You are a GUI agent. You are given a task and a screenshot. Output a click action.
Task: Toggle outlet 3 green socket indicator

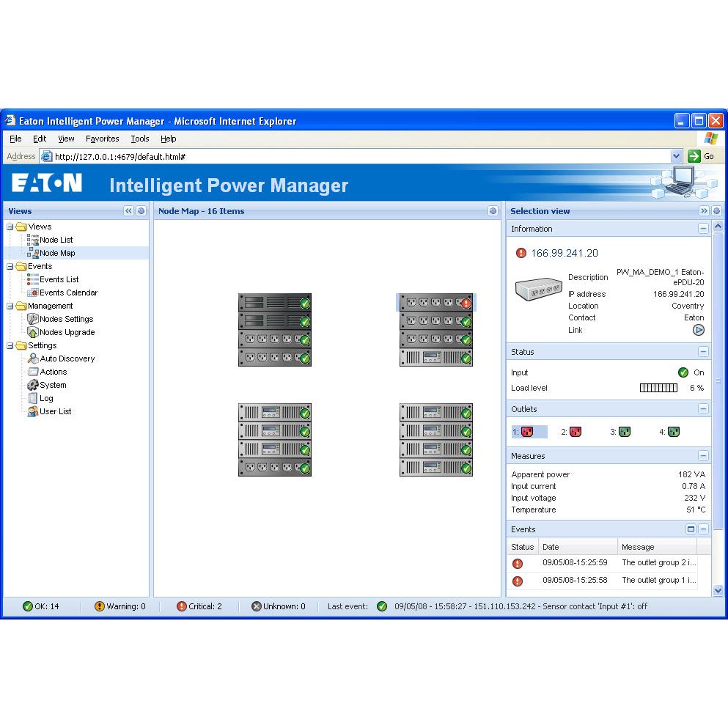coord(622,432)
